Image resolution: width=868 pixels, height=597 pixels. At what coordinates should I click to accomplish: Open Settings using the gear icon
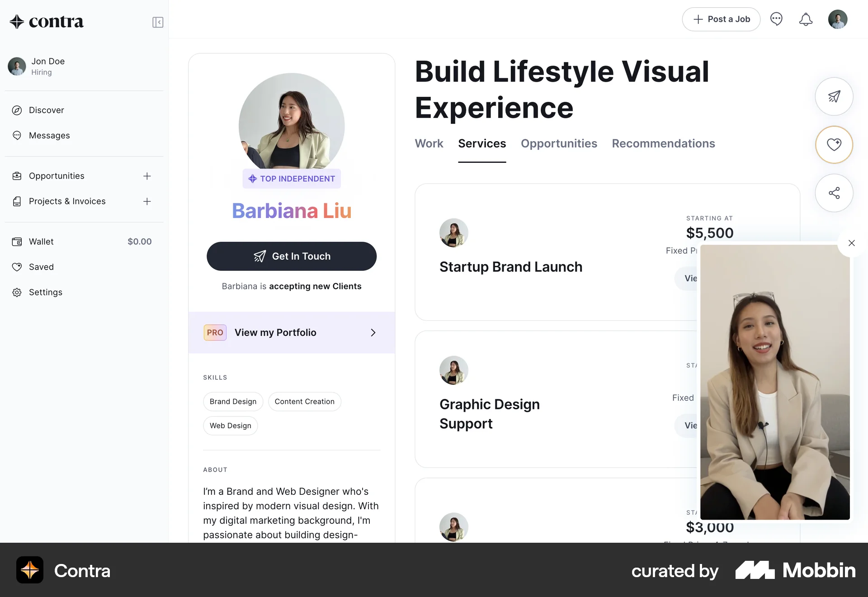(x=17, y=292)
